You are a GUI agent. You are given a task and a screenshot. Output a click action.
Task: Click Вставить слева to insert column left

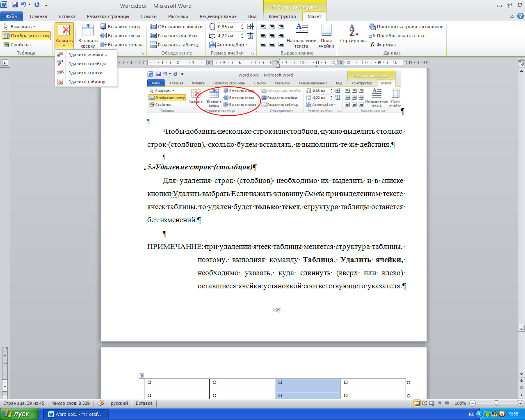pyautogui.click(x=120, y=36)
